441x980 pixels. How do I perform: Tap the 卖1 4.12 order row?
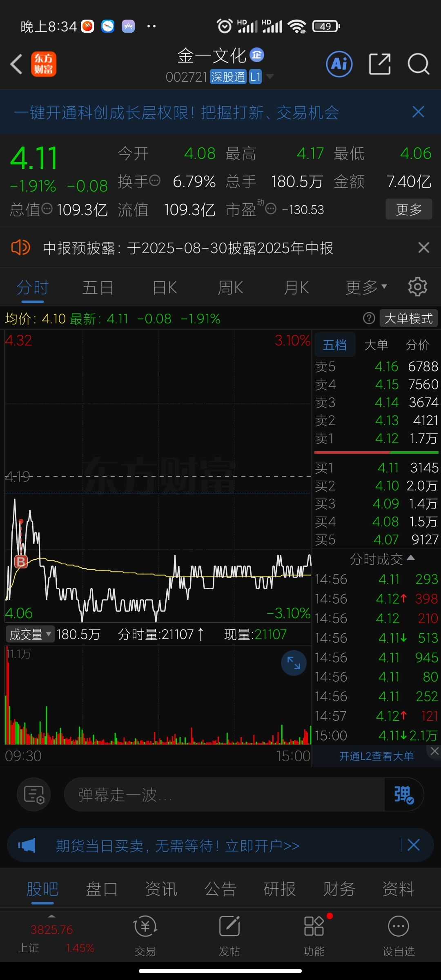click(x=376, y=438)
